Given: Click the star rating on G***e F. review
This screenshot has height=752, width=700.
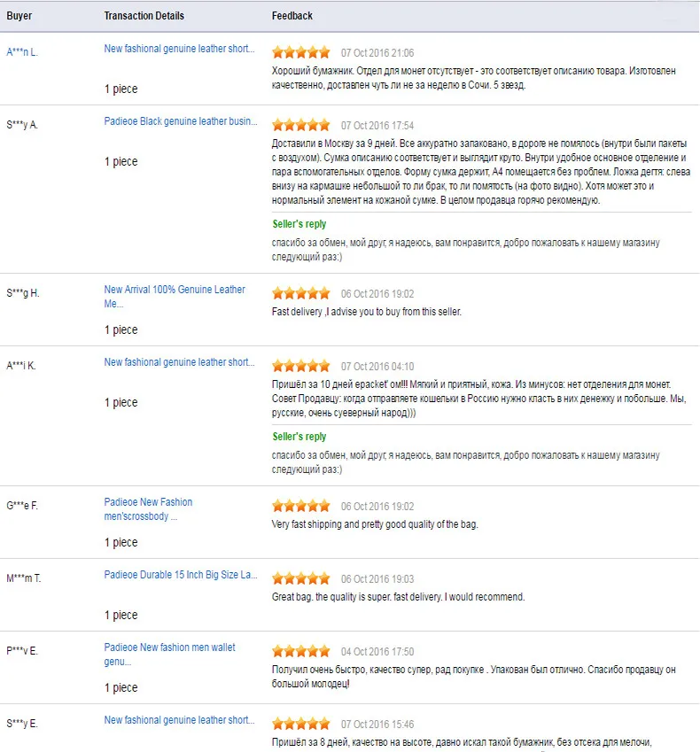Looking at the screenshot, I should 300,506.
